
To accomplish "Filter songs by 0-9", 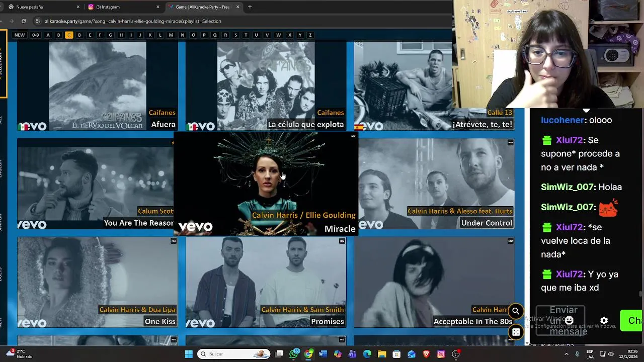I will click(x=35, y=35).
